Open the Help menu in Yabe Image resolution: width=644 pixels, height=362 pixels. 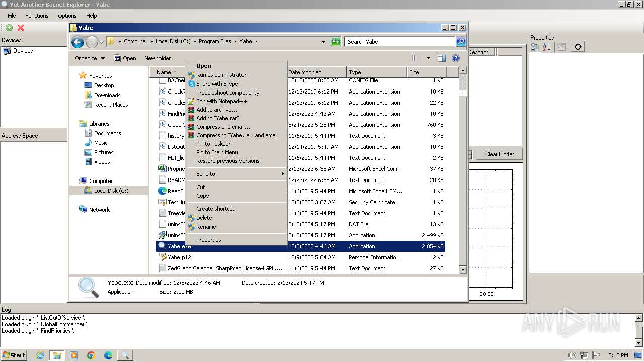(91, 16)
